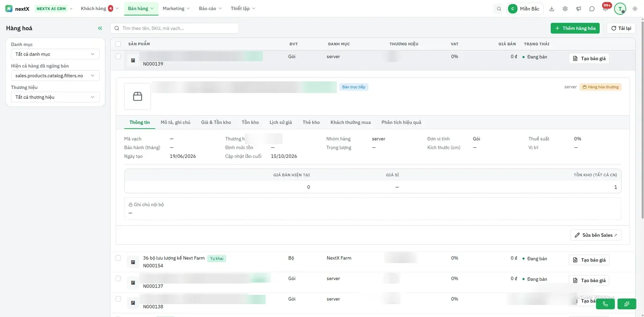This screenshot has width=644, height=317.
Task: Collapse the Hàng hoá filter sidebar
Action: click(100, 28)
